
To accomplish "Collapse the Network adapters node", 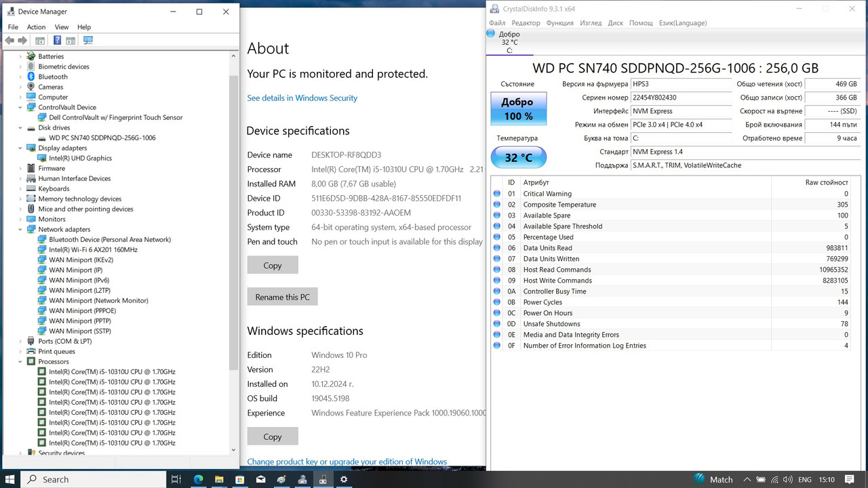I will click(20, 229).
